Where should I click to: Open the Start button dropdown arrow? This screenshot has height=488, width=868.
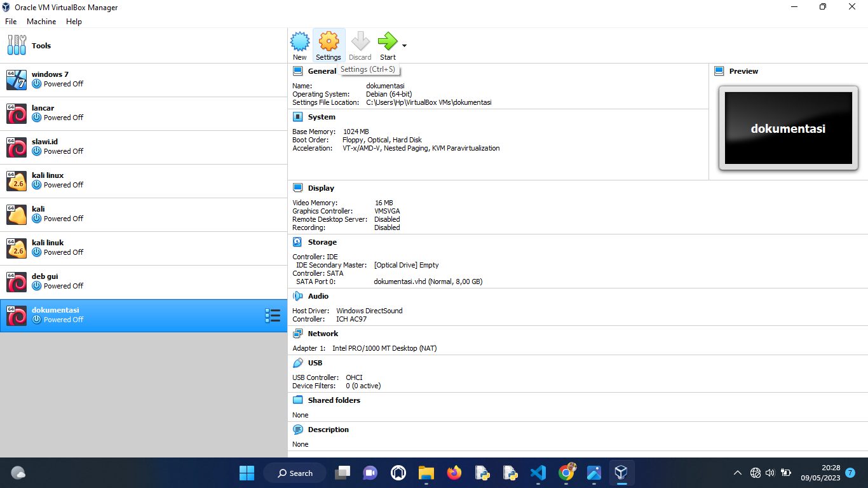click(x=404, y=46)
